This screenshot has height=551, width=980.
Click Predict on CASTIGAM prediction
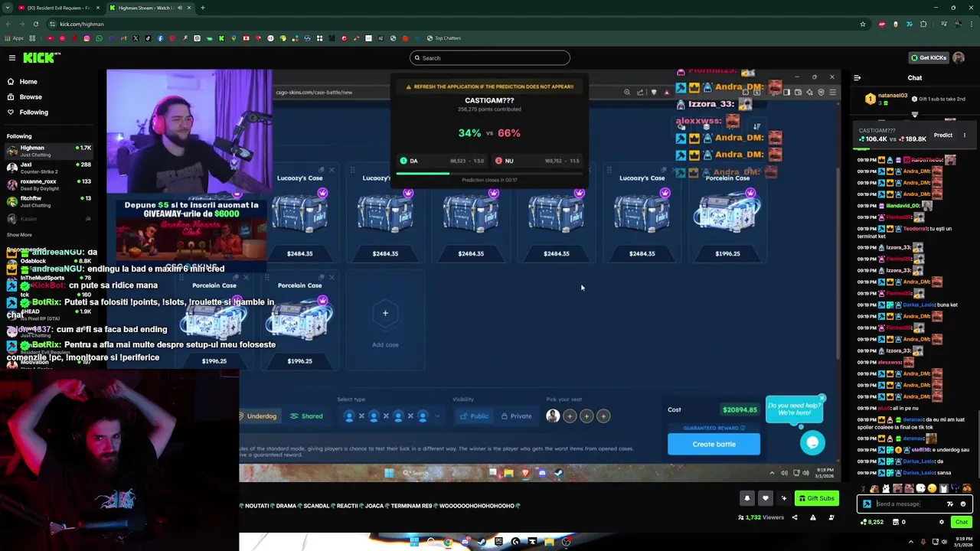point(942,135)
